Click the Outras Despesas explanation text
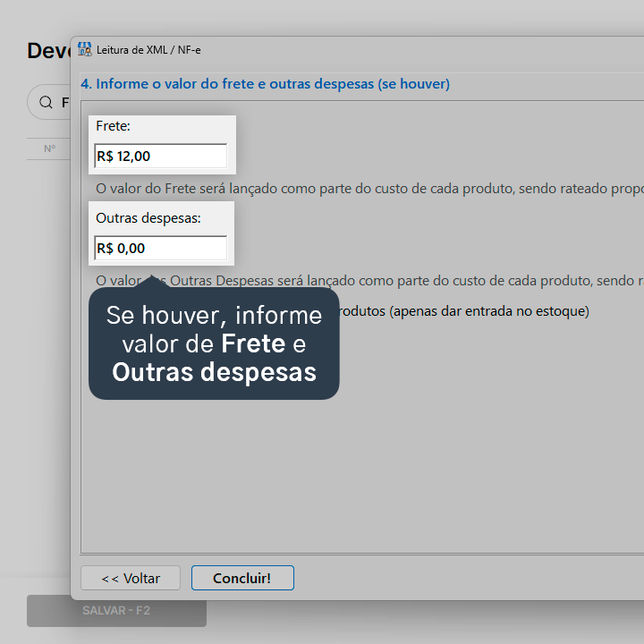Screen dimensions: 644x644 (369, 281)
